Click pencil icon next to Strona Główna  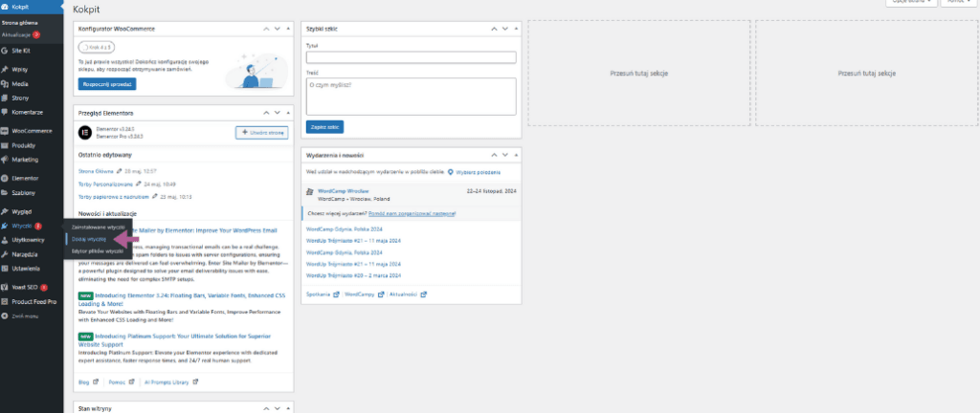coord(120,170)
